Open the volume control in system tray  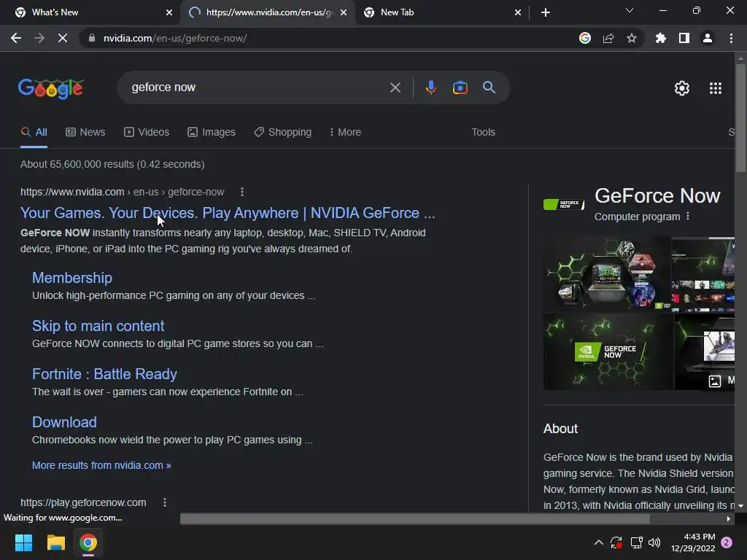(654, 542)
